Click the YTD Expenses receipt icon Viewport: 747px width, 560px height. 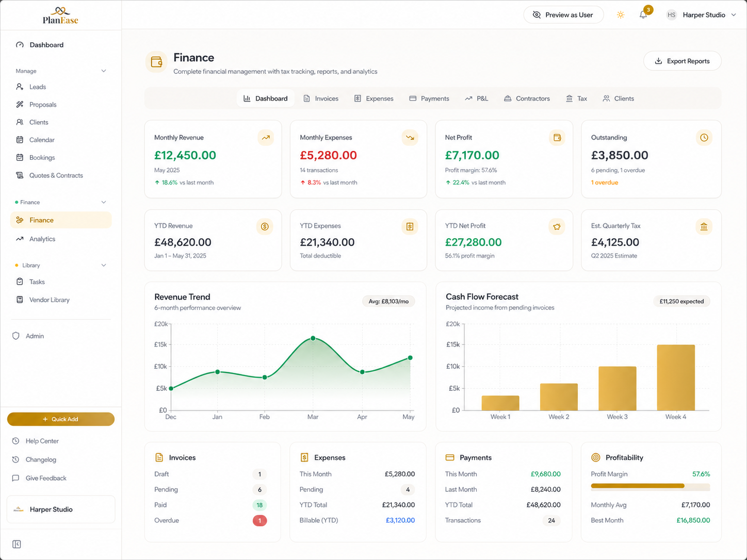[x=410, y=226]
